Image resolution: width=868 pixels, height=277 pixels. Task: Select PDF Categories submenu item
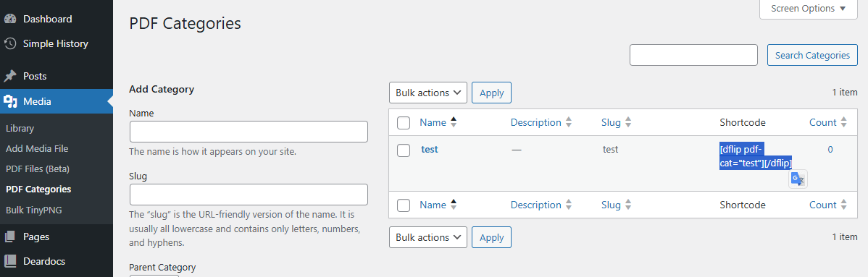tap(38, 189)
